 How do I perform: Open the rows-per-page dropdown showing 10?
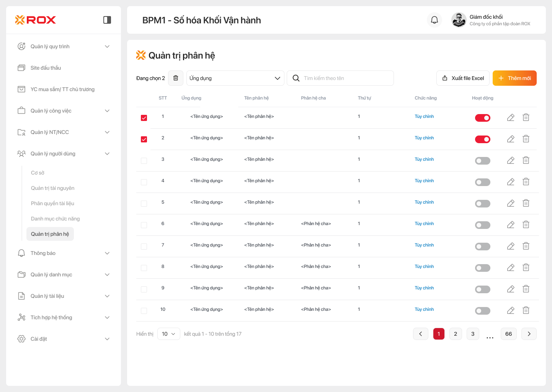168,334
